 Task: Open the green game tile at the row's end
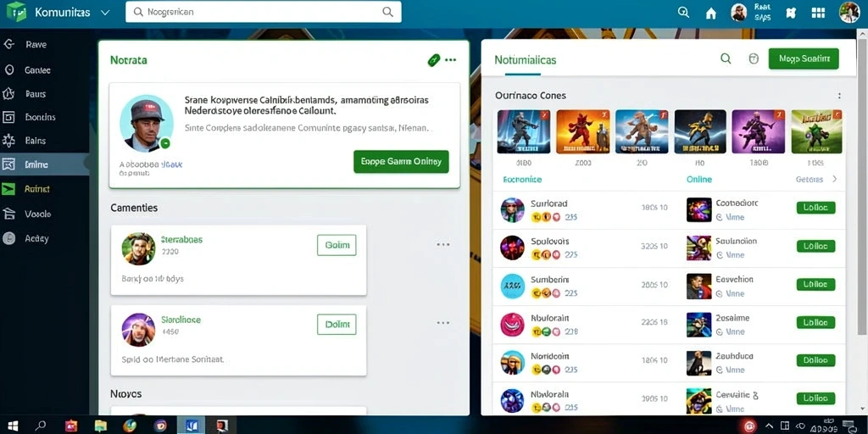(x=816, y=131)
